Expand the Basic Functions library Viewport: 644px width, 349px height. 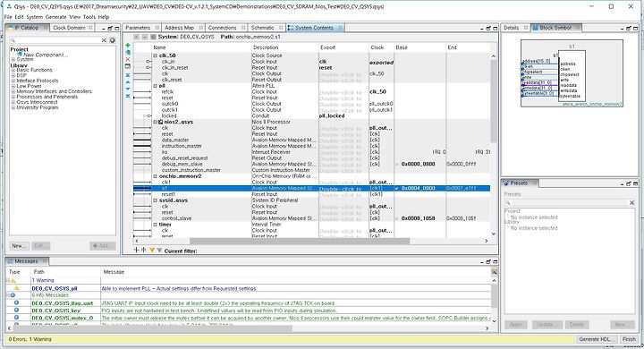pyautogui.click(x=13, y=71)
